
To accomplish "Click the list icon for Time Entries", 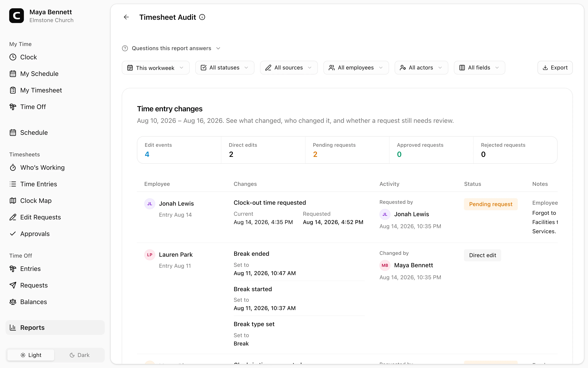I will click(x=13, y=184).
